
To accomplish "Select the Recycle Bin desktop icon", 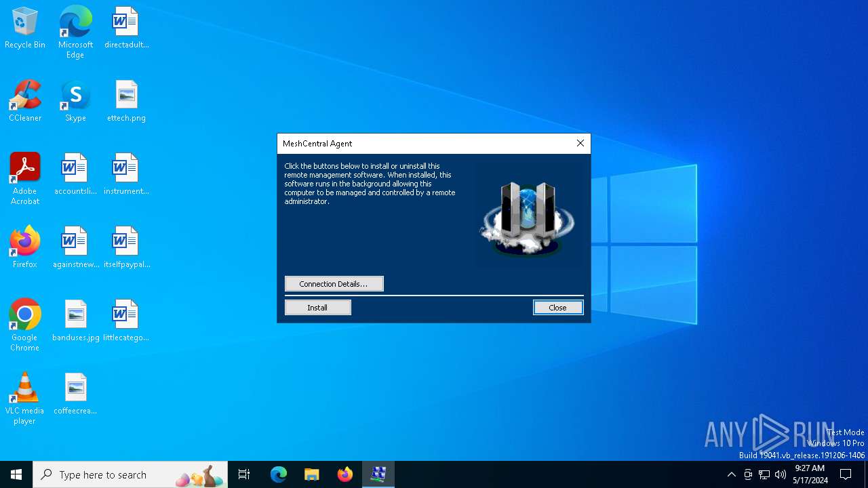I will pyautogui.click(x=25, y=28).
